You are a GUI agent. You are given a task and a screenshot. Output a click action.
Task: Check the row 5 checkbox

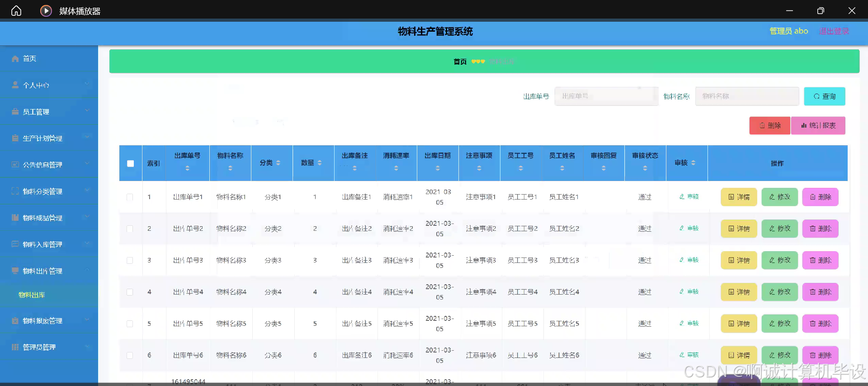[130, 324]
